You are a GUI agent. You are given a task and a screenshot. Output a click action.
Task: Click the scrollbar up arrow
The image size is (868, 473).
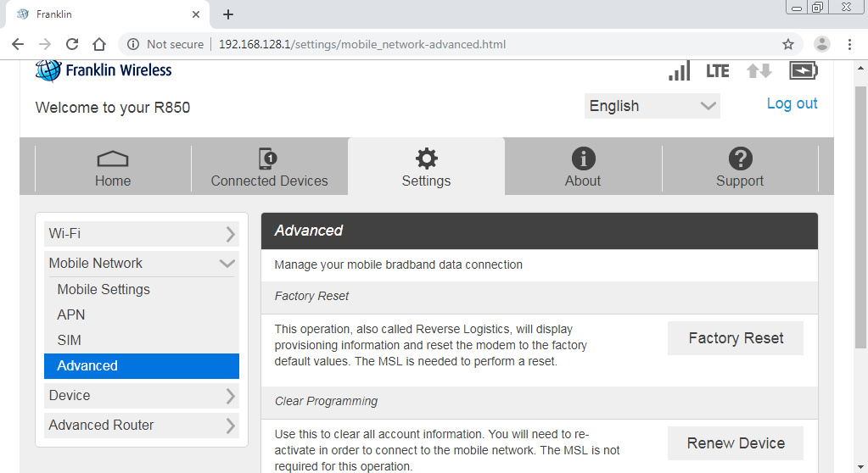click(x=860, y=68)
